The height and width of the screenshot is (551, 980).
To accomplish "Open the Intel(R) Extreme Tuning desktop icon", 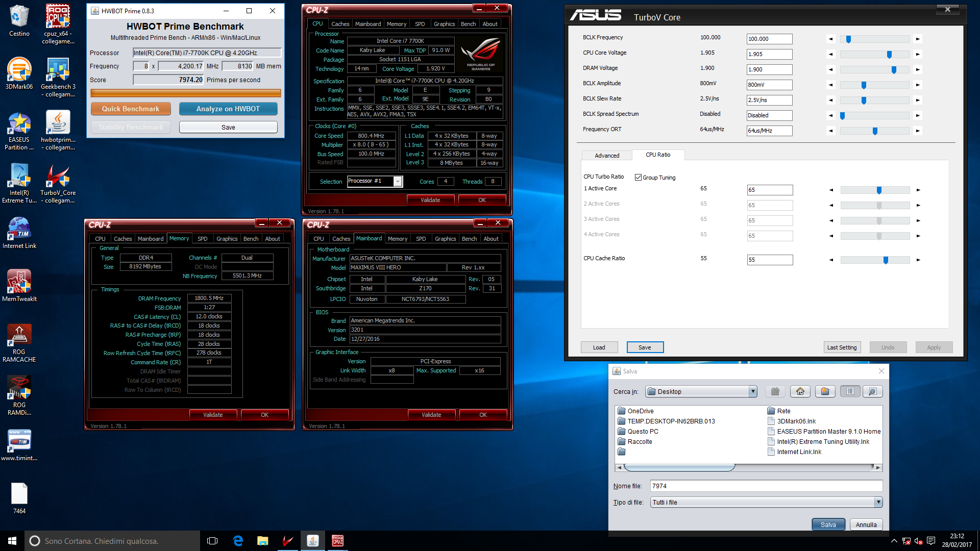I will click(x=19, y=183).
